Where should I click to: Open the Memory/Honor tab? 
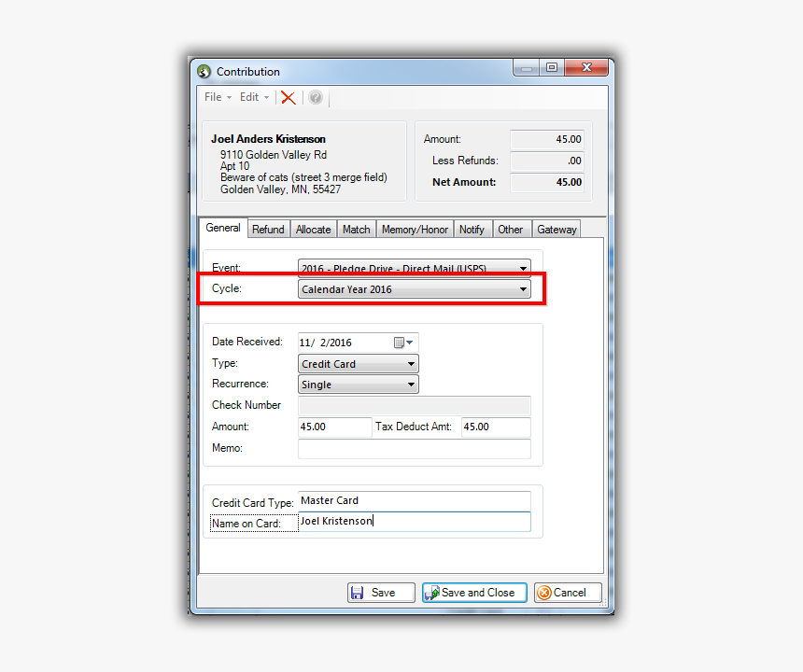[415, 230]
